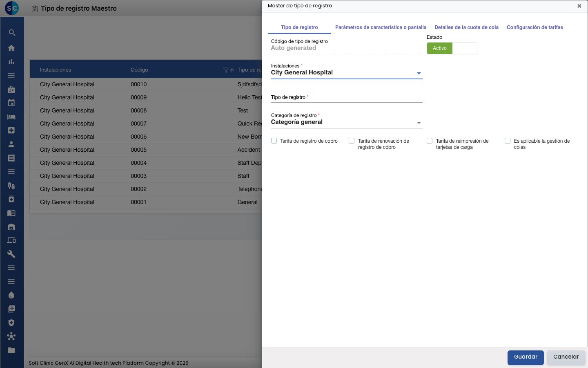Check Tarifa de renovación de registro de cobro
The width and height of the screenshot is (588, 368).
pyautogui.click(x=352, y=141)
